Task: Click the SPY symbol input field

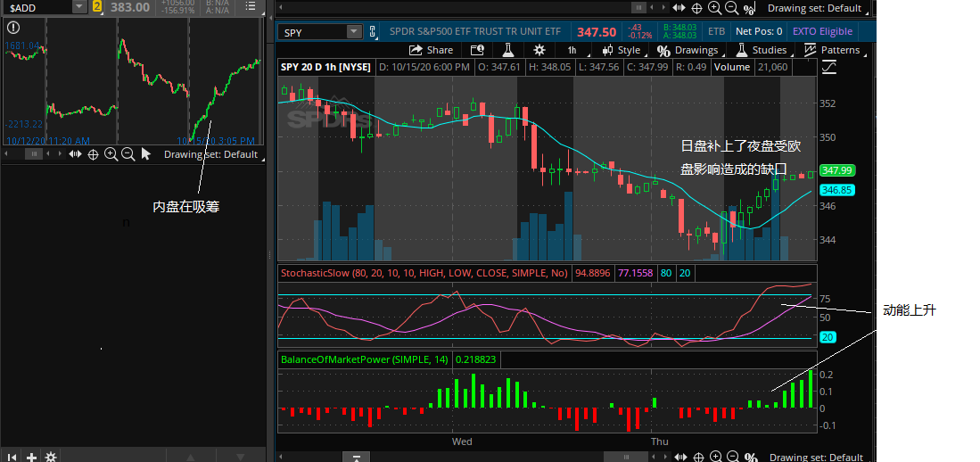Action: point(312,32)
